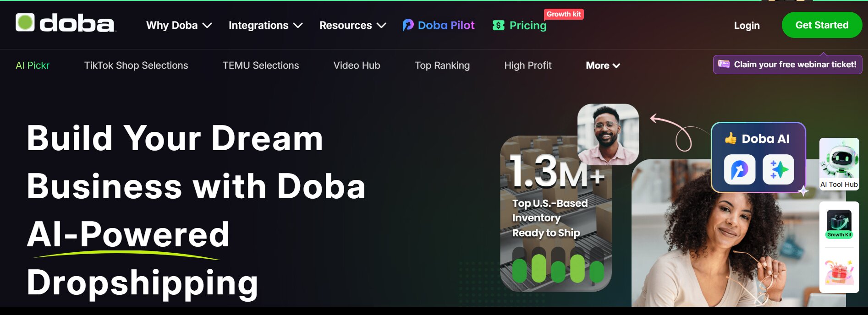
Task: Click the Login link
Action: click(x=747, y=25)
